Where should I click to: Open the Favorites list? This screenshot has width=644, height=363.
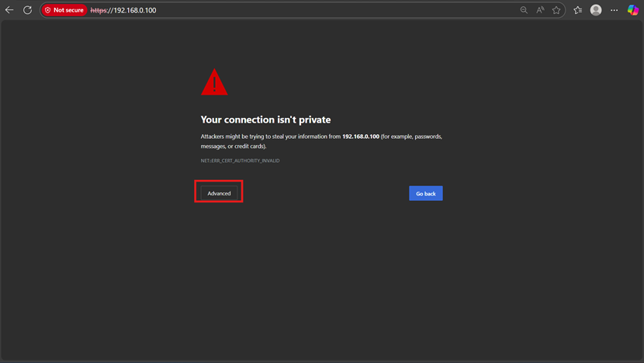577,10
